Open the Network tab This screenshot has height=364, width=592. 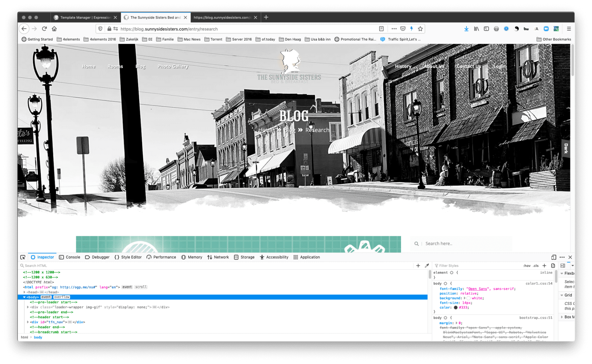218,257
